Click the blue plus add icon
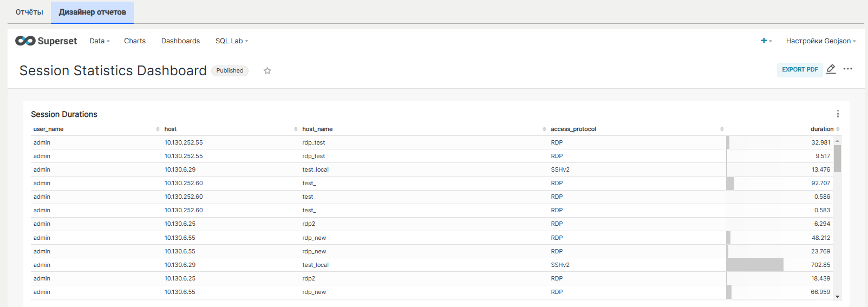 point(764,41)
